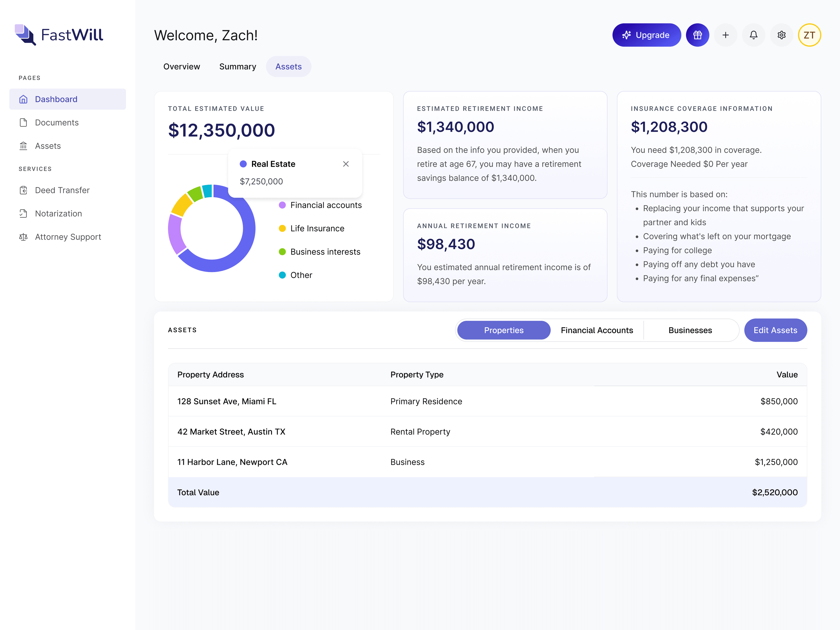Switch to the Summary tab
Screen dimensions: 840x630
click(x=238, y=66)
